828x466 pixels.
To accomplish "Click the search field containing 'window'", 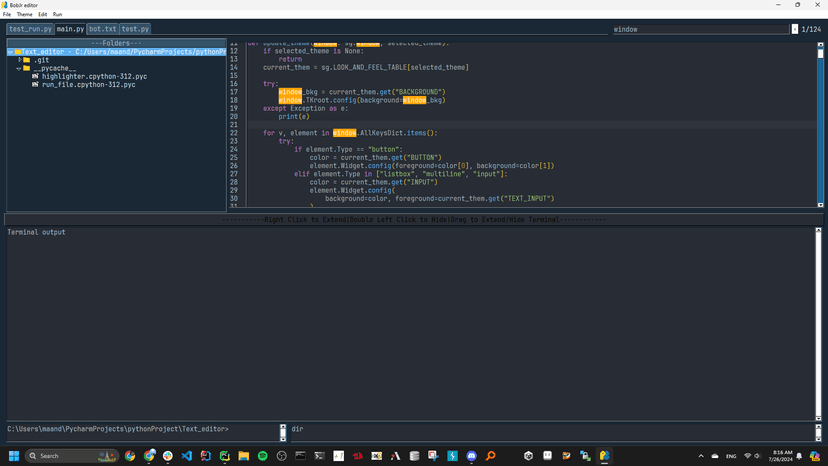I will coord(700,29).
